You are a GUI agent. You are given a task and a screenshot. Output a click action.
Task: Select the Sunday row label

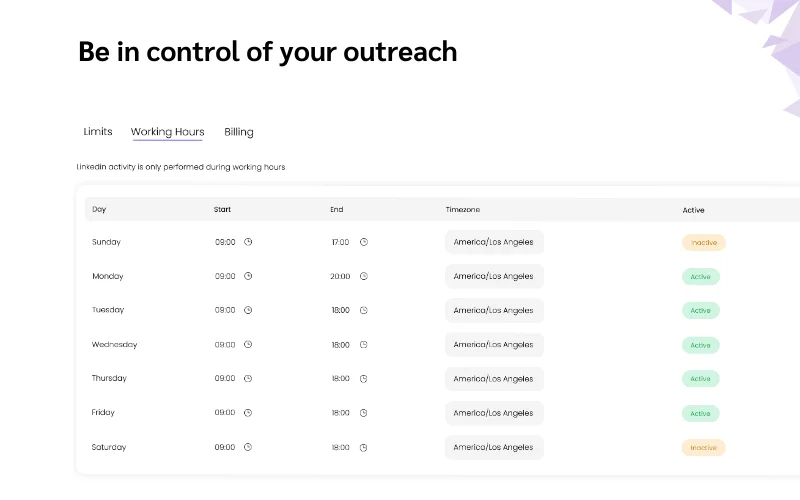point(106,242)
